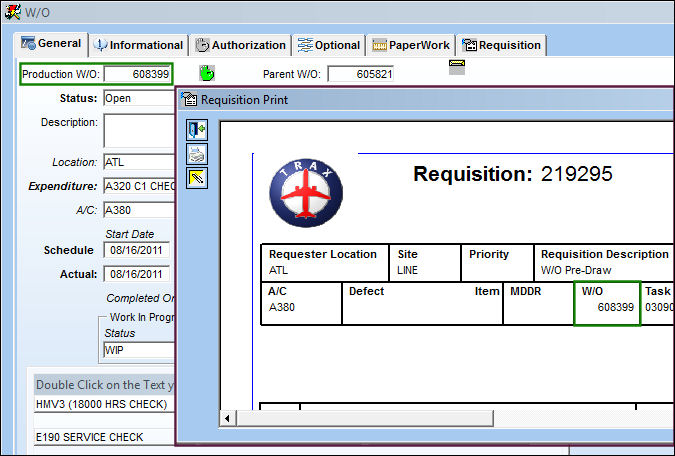Open the Informational tab
675x456 pixels.
pos(139,45)
